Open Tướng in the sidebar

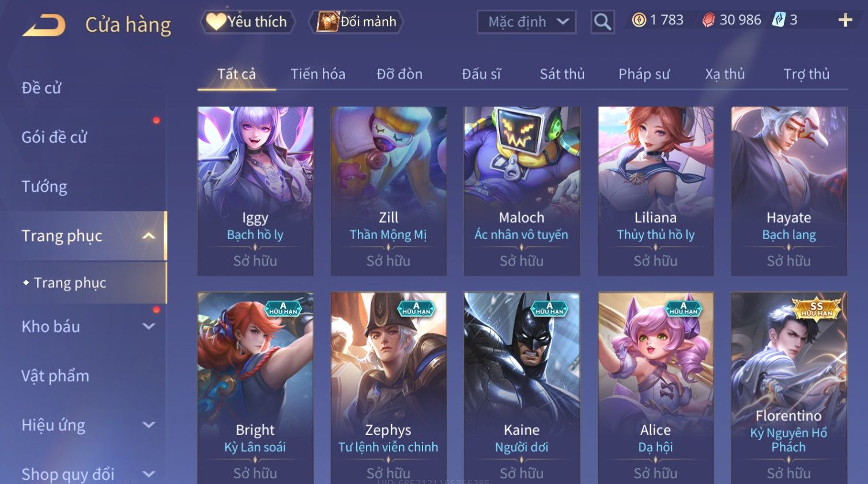(44, 187)
